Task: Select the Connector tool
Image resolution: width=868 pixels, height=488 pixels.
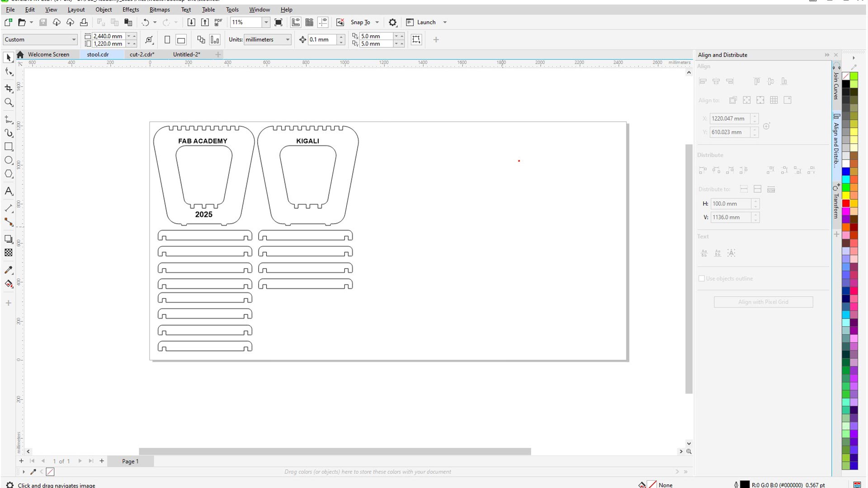Action: click(9, 222)
